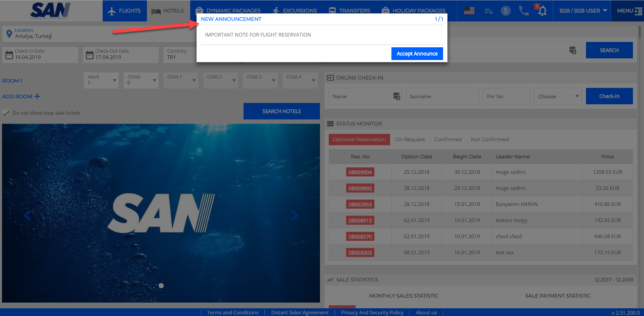The height and width of the screenshot is (316, 644).
Task: Click the Check-In button
Action: 609,96
